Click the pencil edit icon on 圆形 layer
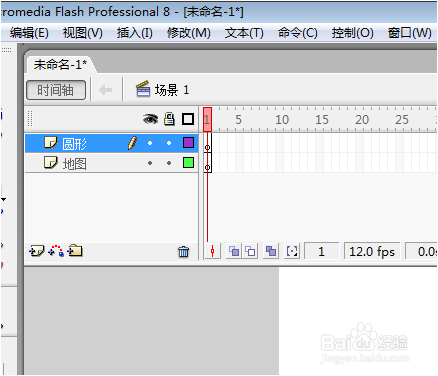This screenshot has height=376, width=438. (x=132, y=143)
